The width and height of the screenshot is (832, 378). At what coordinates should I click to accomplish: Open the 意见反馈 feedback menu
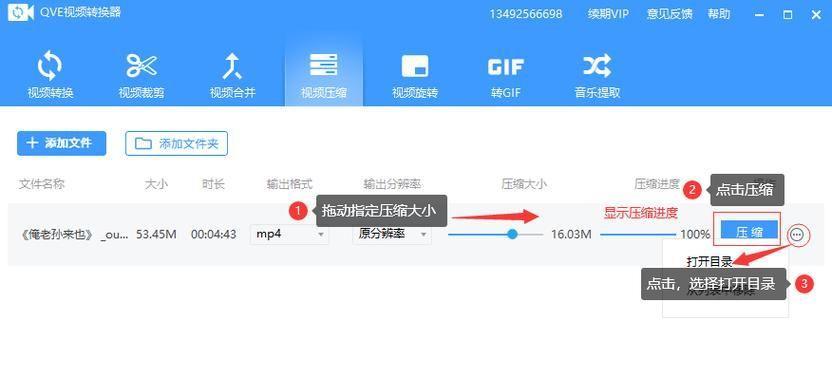click(x=670, y=14)
